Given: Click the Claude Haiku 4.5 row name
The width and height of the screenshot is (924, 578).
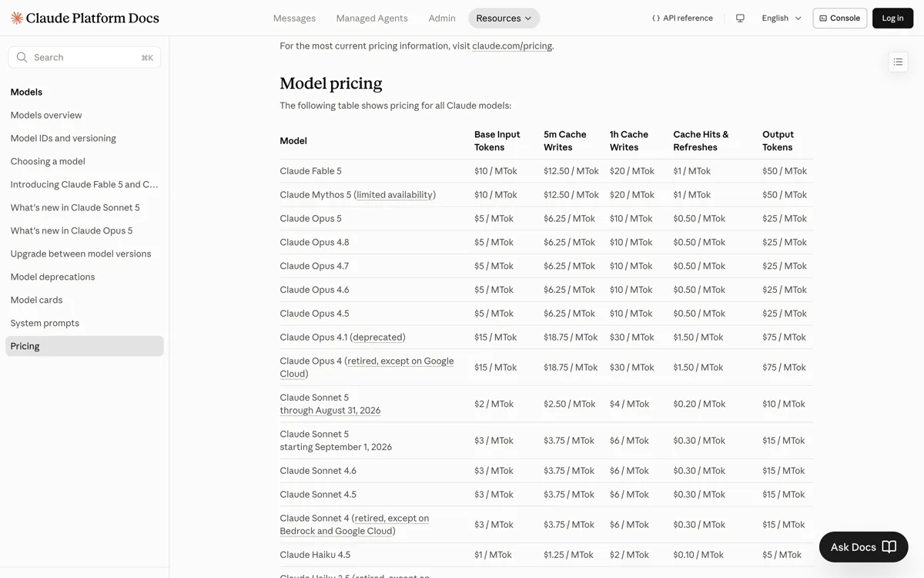Looking at the screenshot, I should (x=315, y=554).
